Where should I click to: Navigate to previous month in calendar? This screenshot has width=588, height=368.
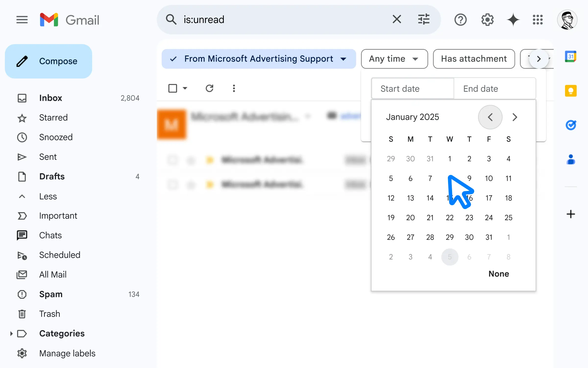(x=490, y=117)
